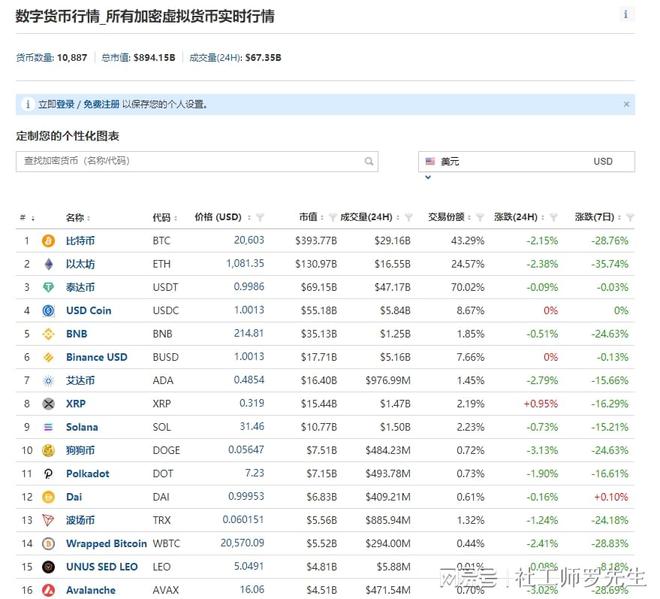The height and width of the screenshot is (599, 660).
Task: Click the info icon in login banner
Action: click(28, 104)
